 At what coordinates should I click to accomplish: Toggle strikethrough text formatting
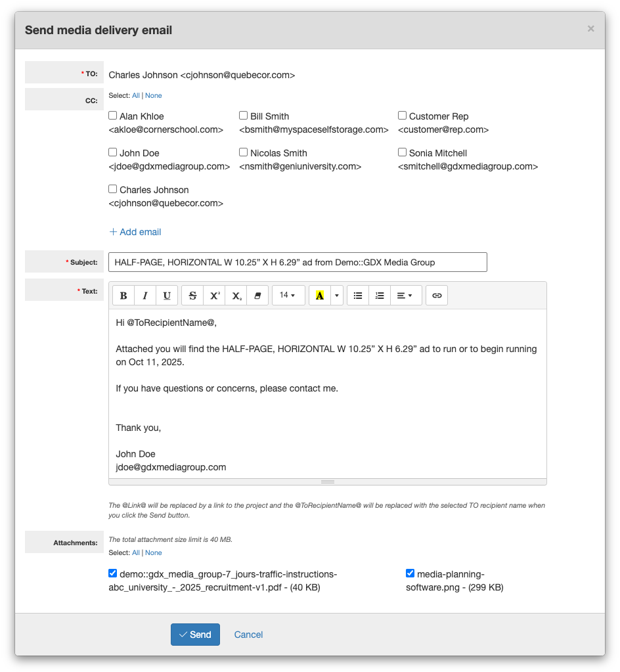click(x=192, y=296)
